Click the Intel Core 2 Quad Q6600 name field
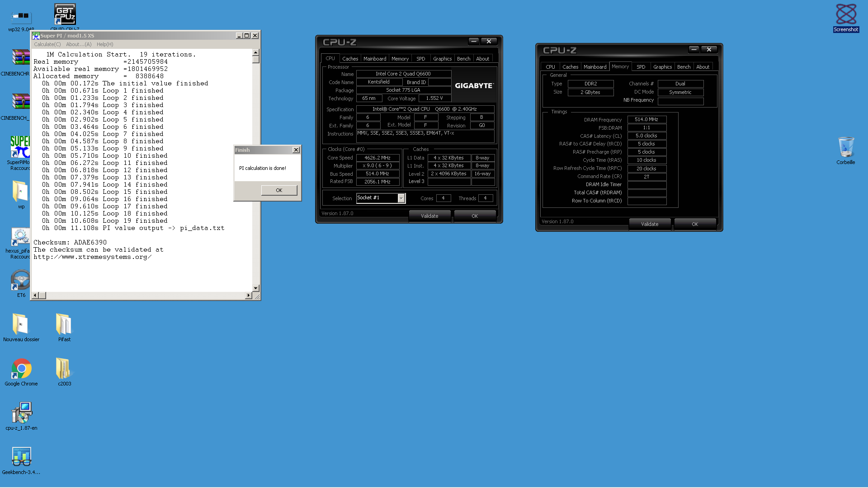The width and height of the screenshot is (868, 488). (x=403, y=74)
